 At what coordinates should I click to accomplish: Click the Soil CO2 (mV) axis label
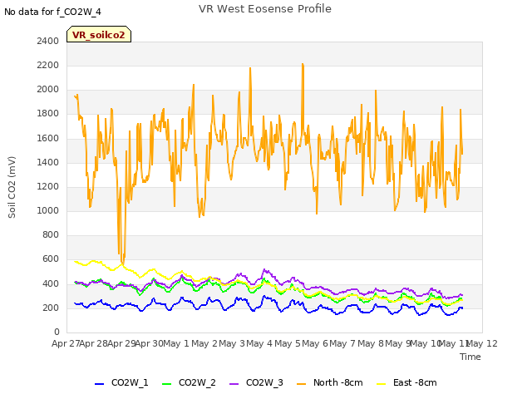[x=12, y=187]
